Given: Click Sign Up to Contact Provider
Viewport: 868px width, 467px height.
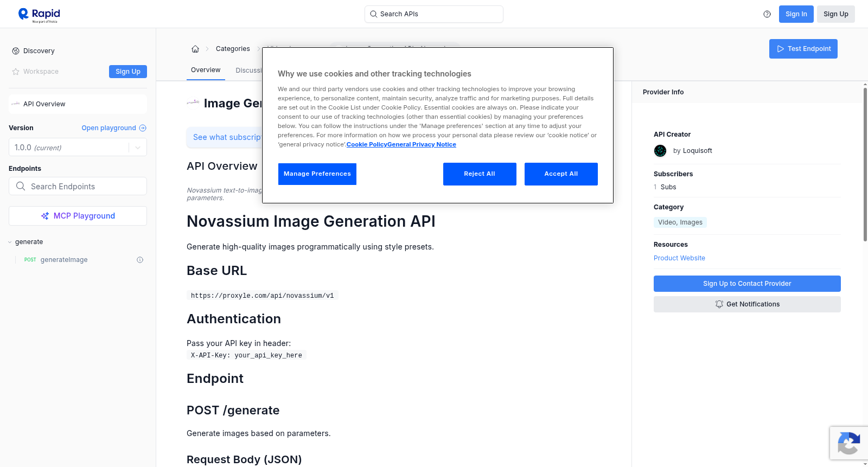Looking at the screenshot, I should [747, 284].
